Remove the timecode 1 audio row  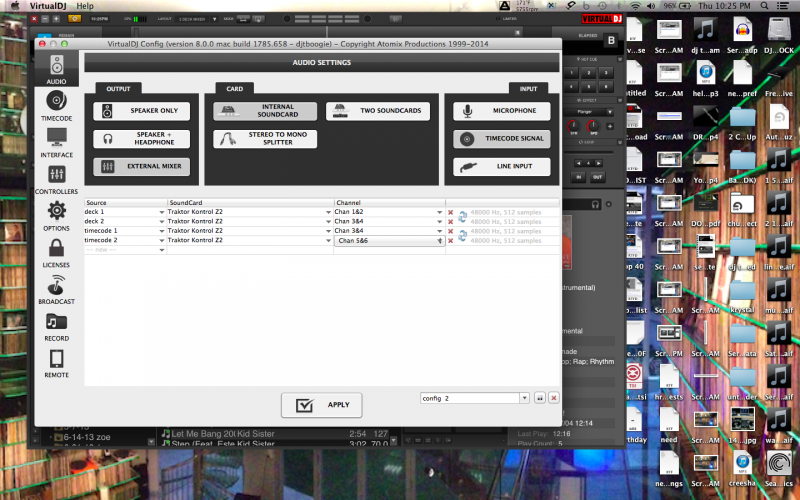click(x=451, y=231)
